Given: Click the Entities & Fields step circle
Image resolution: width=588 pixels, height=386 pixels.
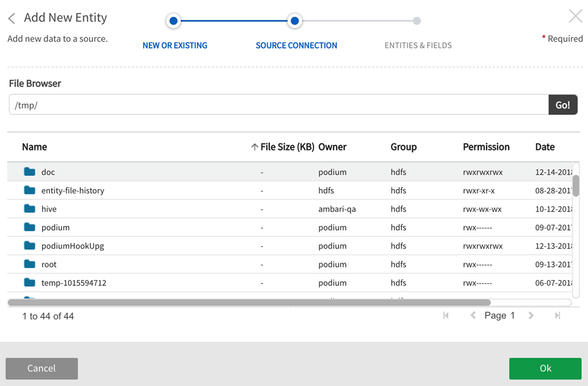Looking at the screenshot, I should pyautogui.click(x=417, y=20).
